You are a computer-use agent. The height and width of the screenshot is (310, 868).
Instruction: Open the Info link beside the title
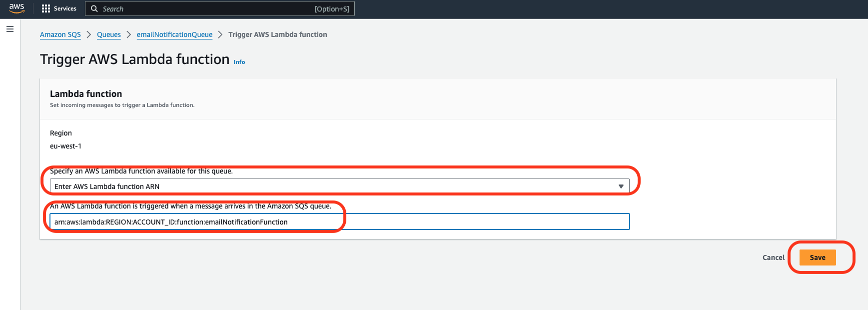click(x=239, y=62)
